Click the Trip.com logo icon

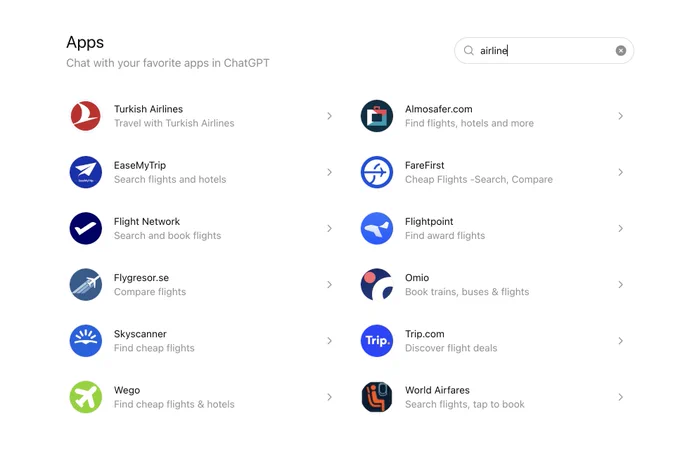point(377,340)
